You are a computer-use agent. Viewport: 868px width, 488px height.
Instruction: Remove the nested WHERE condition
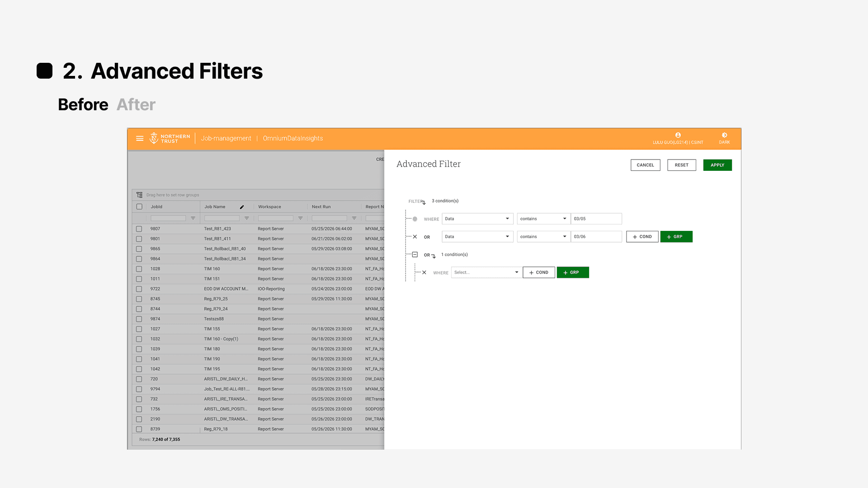click(424, 272)
